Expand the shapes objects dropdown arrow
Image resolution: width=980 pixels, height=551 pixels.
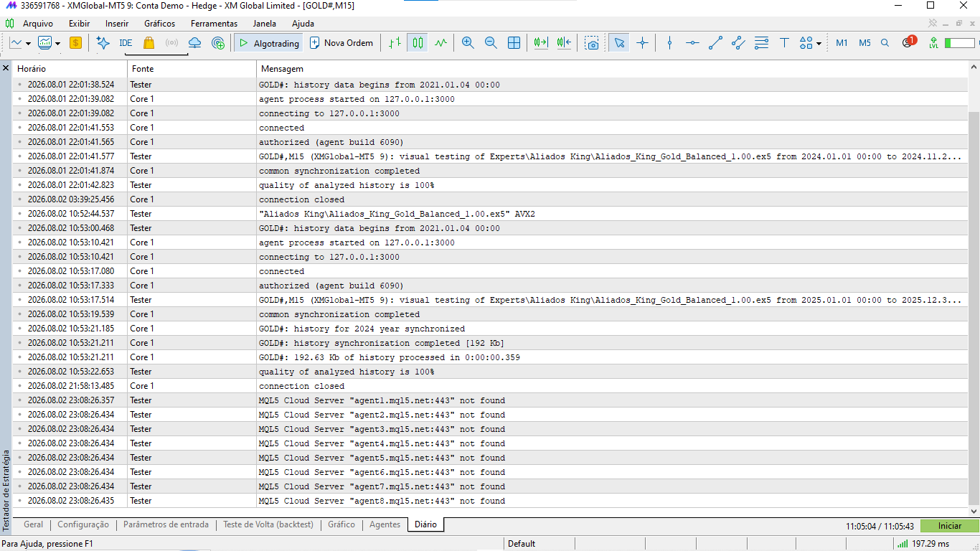(819, 43)
